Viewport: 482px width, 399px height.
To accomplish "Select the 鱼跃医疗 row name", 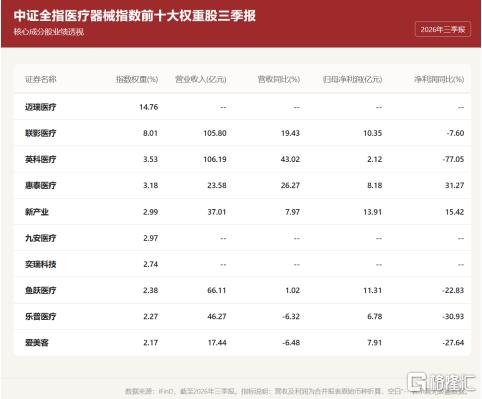I will coord(41,290).
